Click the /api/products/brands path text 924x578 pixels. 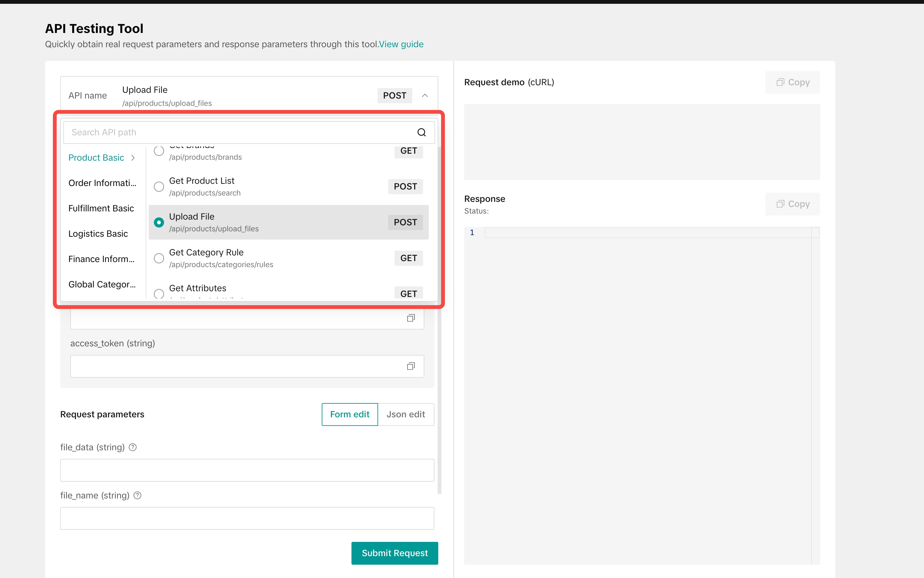(206, 157)
